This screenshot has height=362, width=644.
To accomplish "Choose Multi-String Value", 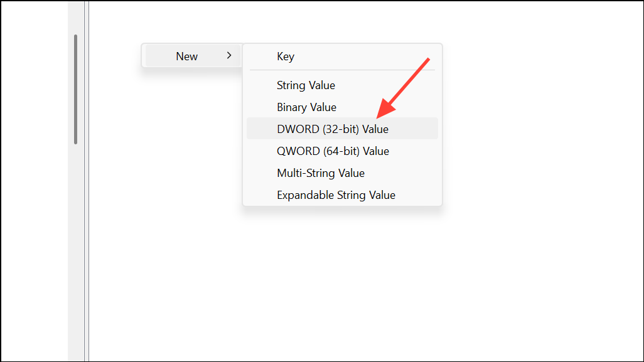I will click(320, 173).
